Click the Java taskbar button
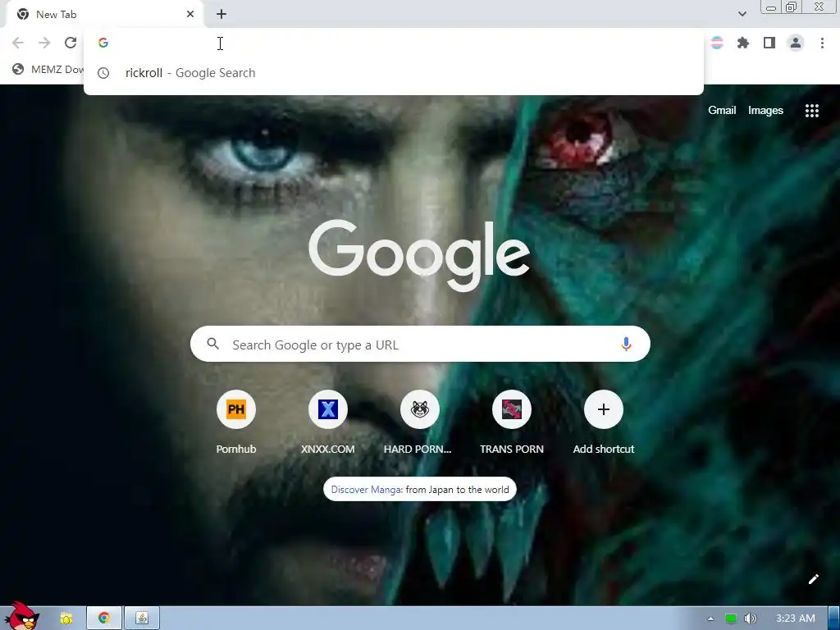 pyautogui.click(x=141, y=619)
